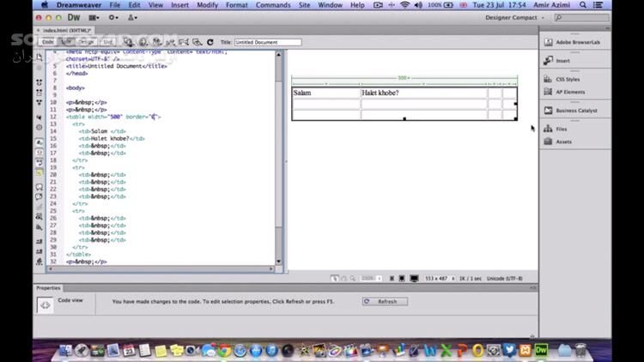Image resolution: width=644 pixels, height=362 pixels.
Task: Switch to Split view button
Action: point(67,41)
